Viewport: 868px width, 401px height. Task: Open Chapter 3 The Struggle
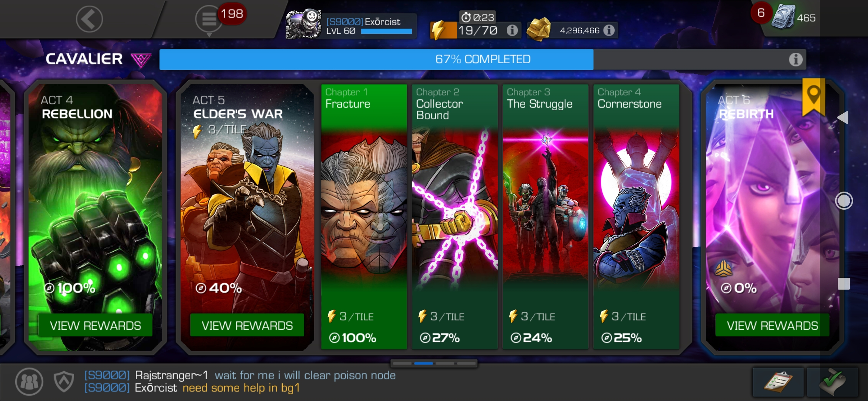545,217
